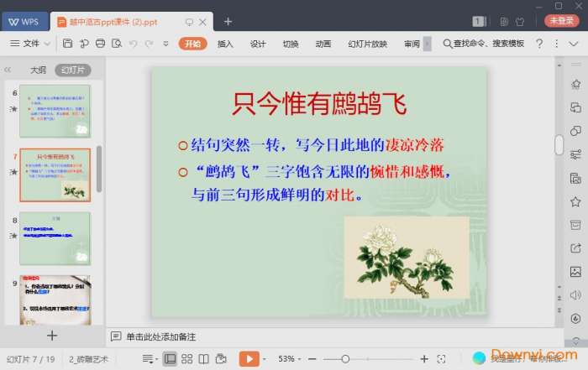Click the animation star beside slide 8
This screenshot has height=370, width=588.
14,236
